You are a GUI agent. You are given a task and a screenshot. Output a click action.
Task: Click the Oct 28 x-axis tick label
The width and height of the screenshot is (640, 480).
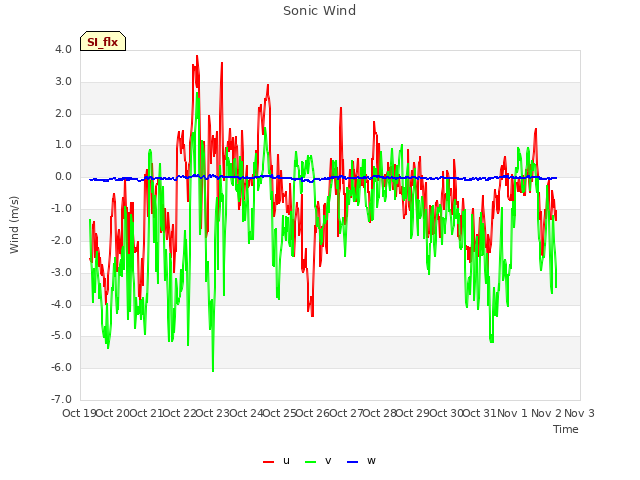[x=380, y=413]
